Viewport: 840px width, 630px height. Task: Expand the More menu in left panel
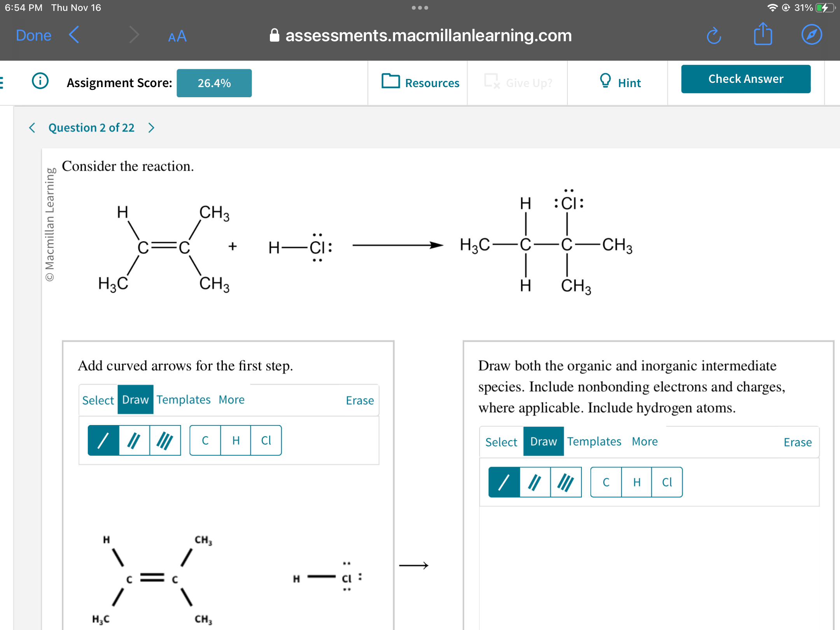pos(232,399)
